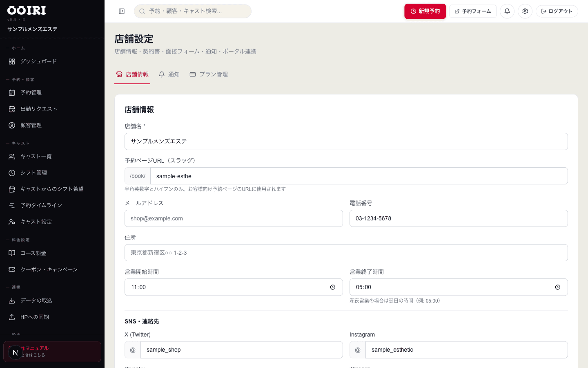The image size is (588, 368).
Task: Open コース料金 in the sidebar
Action: click(x=52, y=253)
